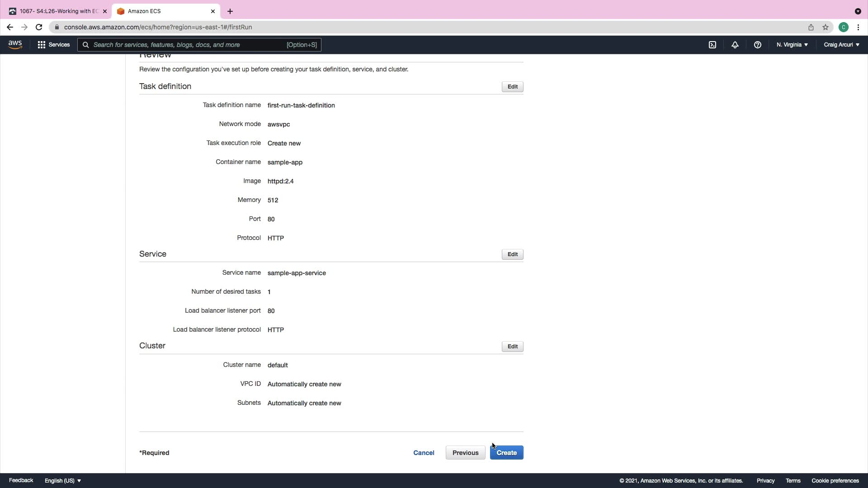
Task: Click the AWS logo home icon
Action: coord(15,45)
